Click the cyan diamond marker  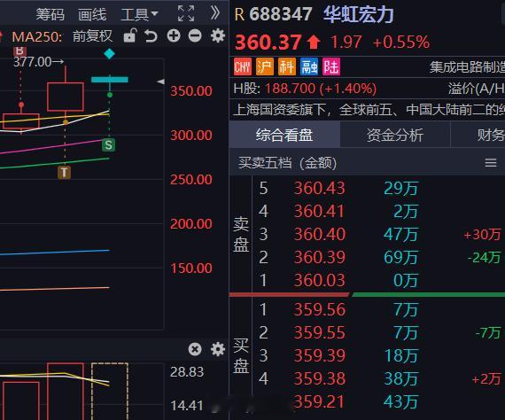pyautogui.click(x=110, y=54)
